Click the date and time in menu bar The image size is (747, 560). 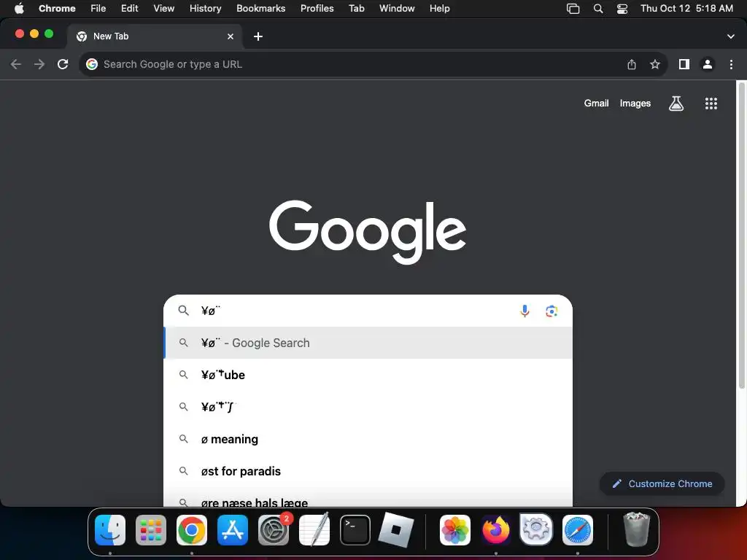coord(686,8)
